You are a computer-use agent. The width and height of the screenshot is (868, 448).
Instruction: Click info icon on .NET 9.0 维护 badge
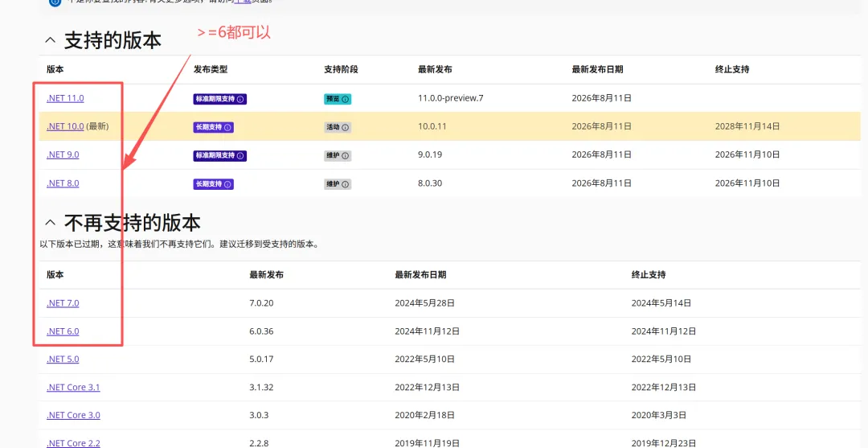(x=346, y=156)
